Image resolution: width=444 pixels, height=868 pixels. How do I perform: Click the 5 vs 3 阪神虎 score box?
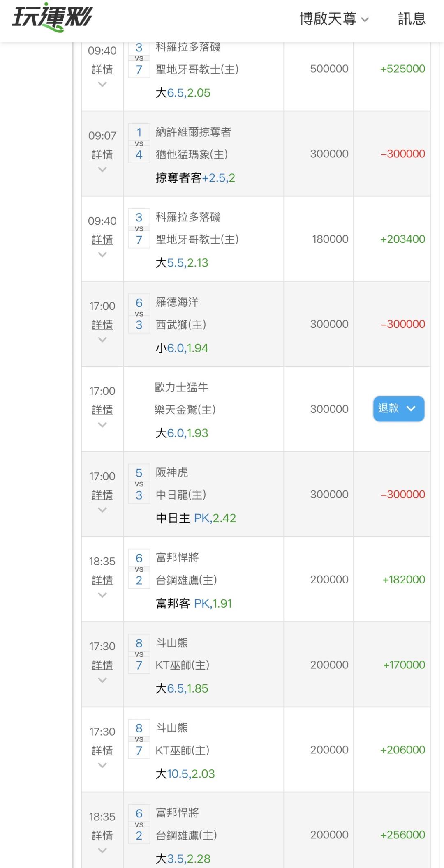(x=139, y=484)
